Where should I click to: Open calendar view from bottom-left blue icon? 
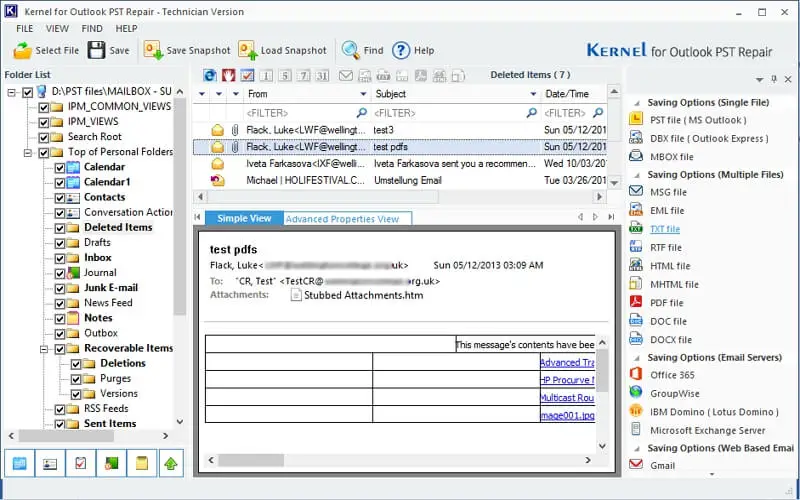[19, 463]
